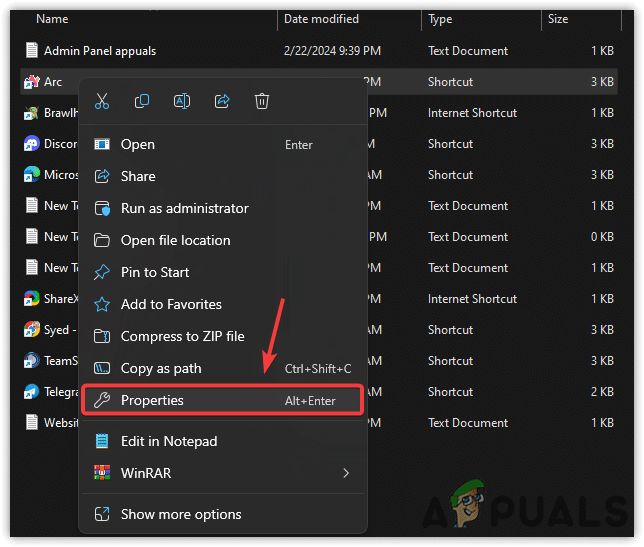Click Show more options
644x547 pixels.
(x=180, y=514)
